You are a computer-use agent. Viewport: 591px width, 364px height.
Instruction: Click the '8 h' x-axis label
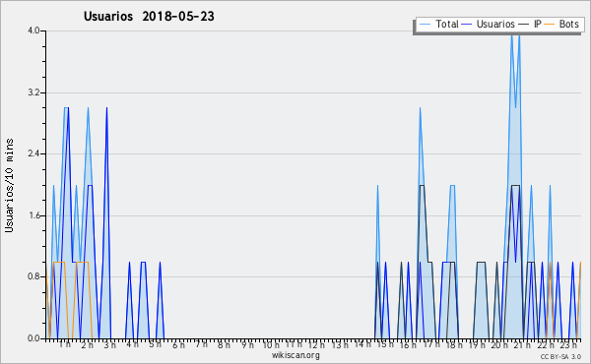point(224,345)
